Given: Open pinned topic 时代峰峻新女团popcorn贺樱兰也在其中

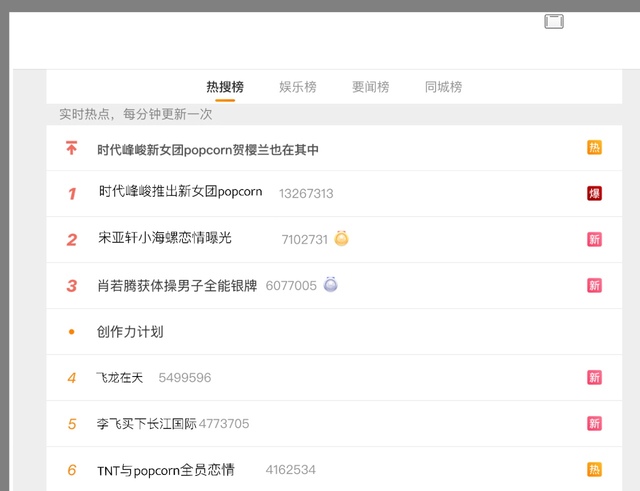Looking at the screenshot, I should (208, 150).
